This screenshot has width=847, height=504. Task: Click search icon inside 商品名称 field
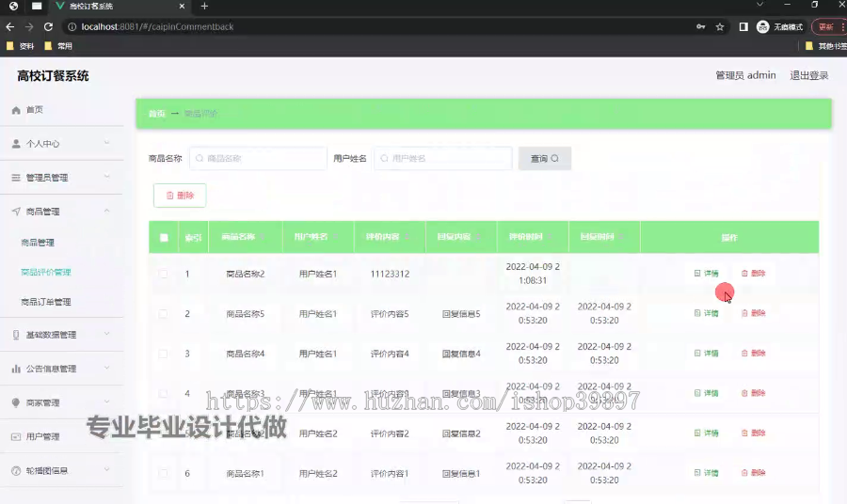[x=200, y=158]
